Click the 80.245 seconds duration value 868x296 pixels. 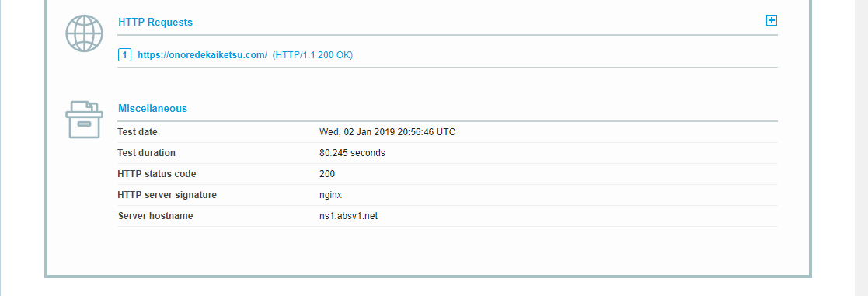(352, 153)
